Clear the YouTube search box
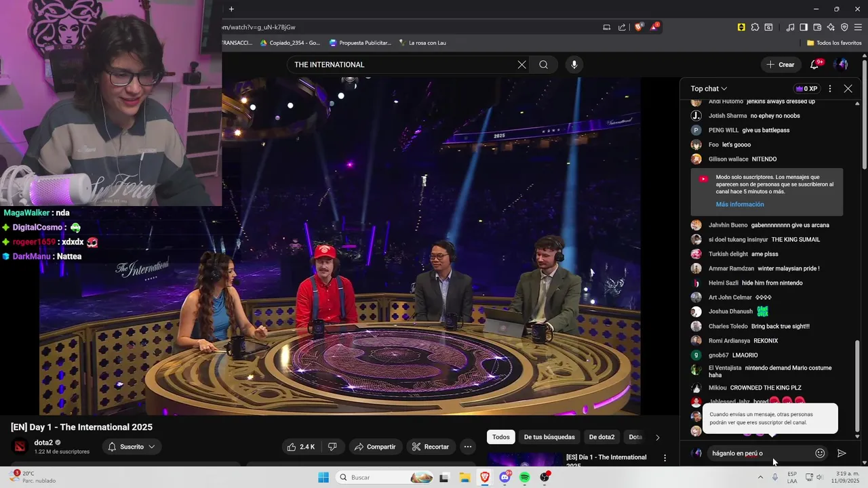The image size is (868, 488). tap(521, 64)
